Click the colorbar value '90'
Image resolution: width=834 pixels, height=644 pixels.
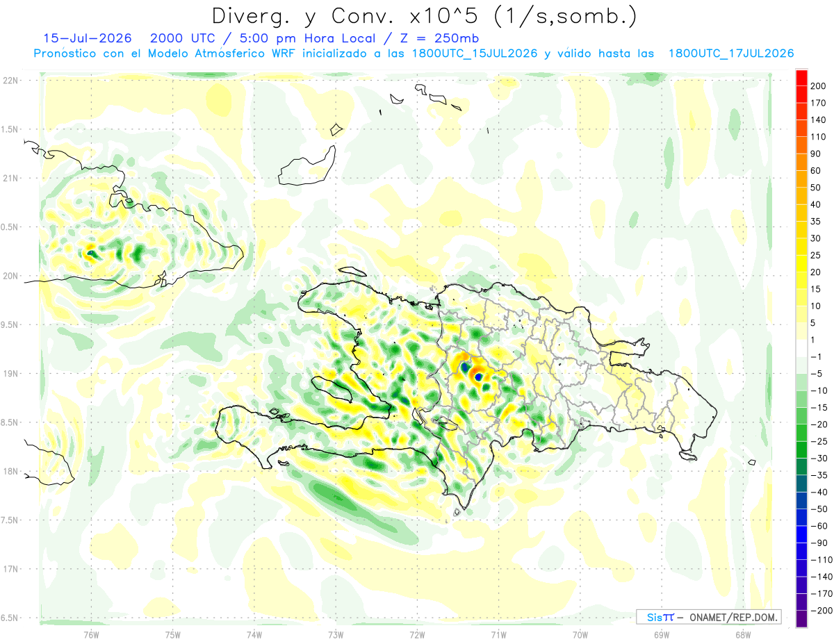point(816,153)
